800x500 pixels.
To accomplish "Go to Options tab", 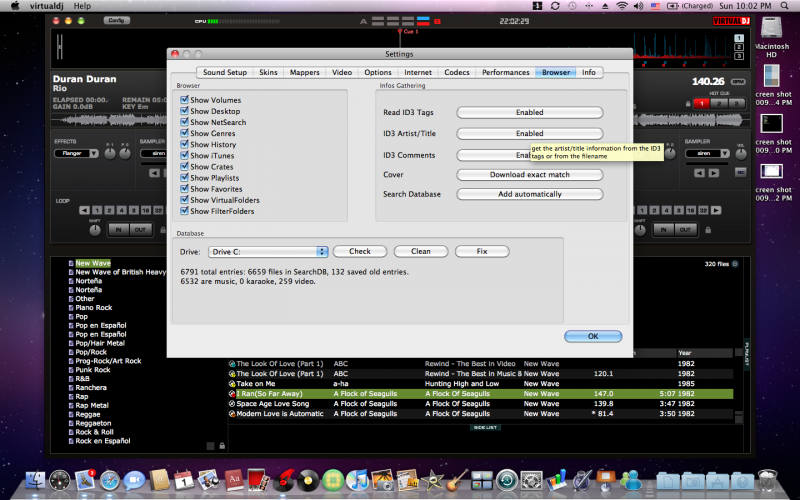I will 378,72.
